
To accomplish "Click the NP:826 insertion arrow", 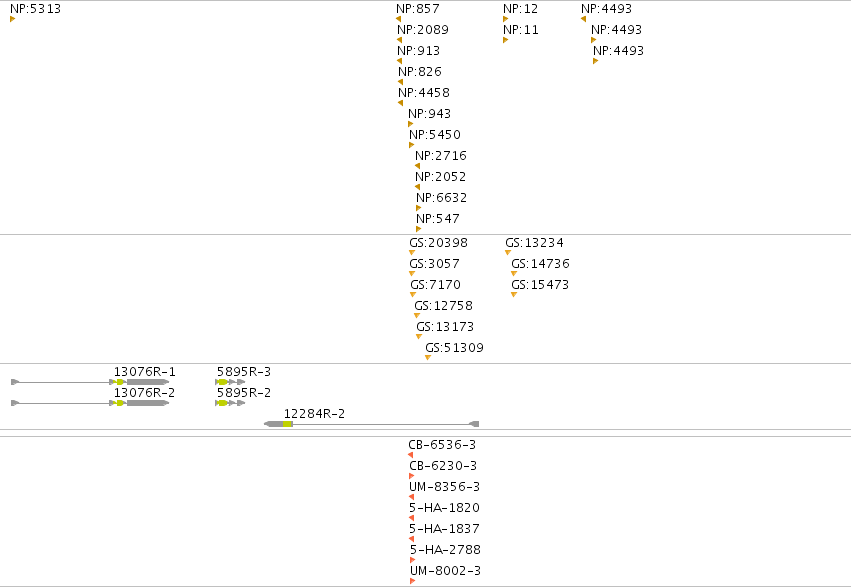I will tap(401, 82).
